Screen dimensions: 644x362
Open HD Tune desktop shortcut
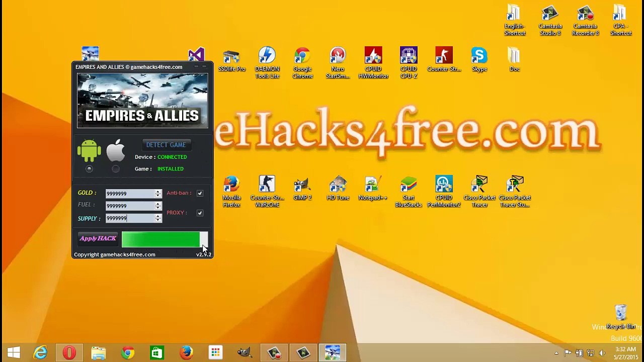pyautogui.click(x=338, y=189)
